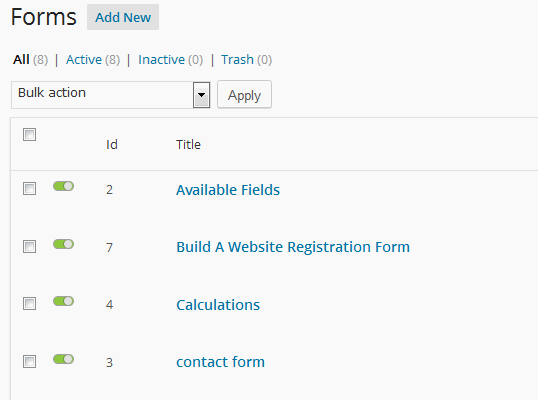
Task: Tick the checkbox for Calculations row
Action: 30,303
